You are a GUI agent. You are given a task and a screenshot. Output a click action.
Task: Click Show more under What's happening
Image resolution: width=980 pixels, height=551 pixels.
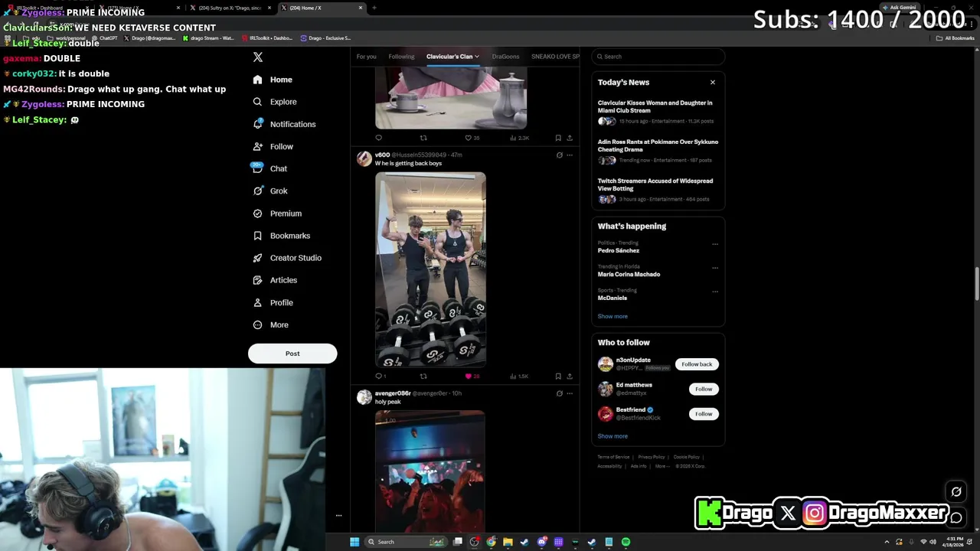(x=612, y=316)
